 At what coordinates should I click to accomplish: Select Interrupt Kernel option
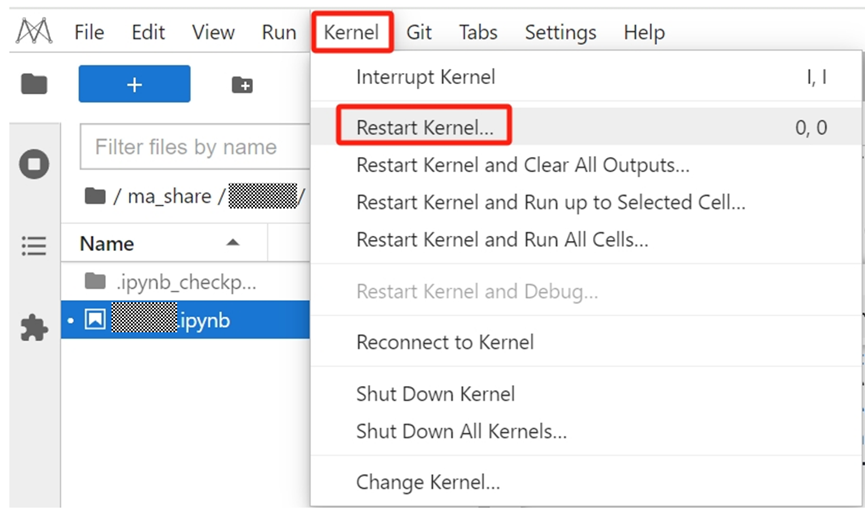pos(425,77)
